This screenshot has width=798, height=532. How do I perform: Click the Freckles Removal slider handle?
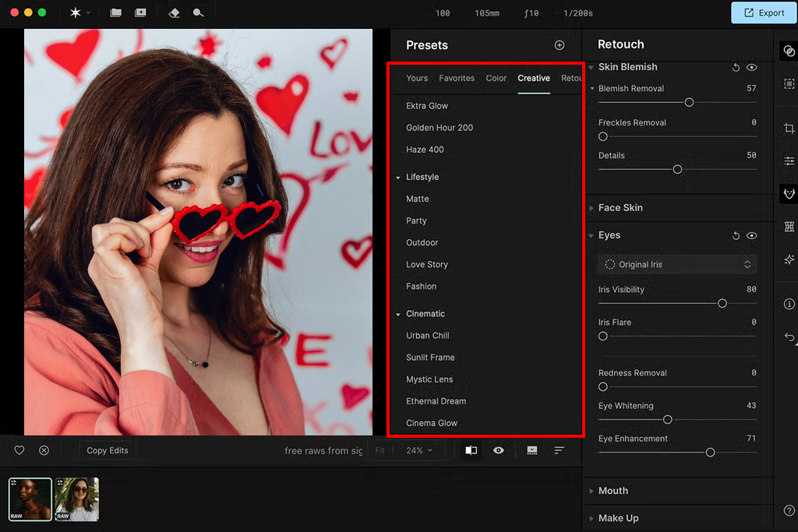click(603, 137)
